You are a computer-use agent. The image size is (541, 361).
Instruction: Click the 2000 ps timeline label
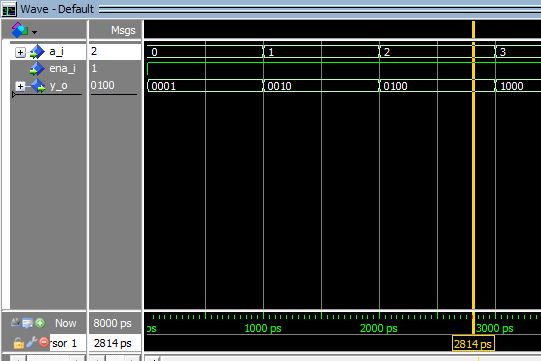[x=378, y=328]
